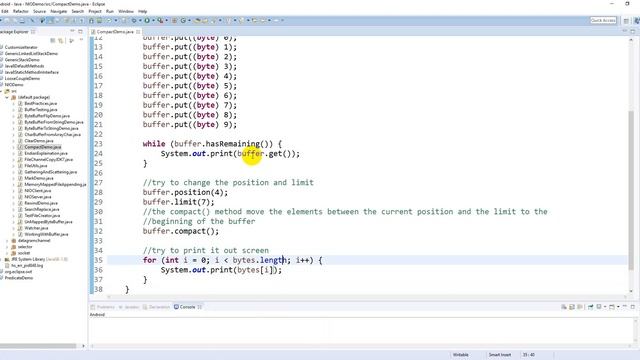Switch to the Javadoc tab
The width and height of the screenshot is (640, 360).
coord(129,307)
